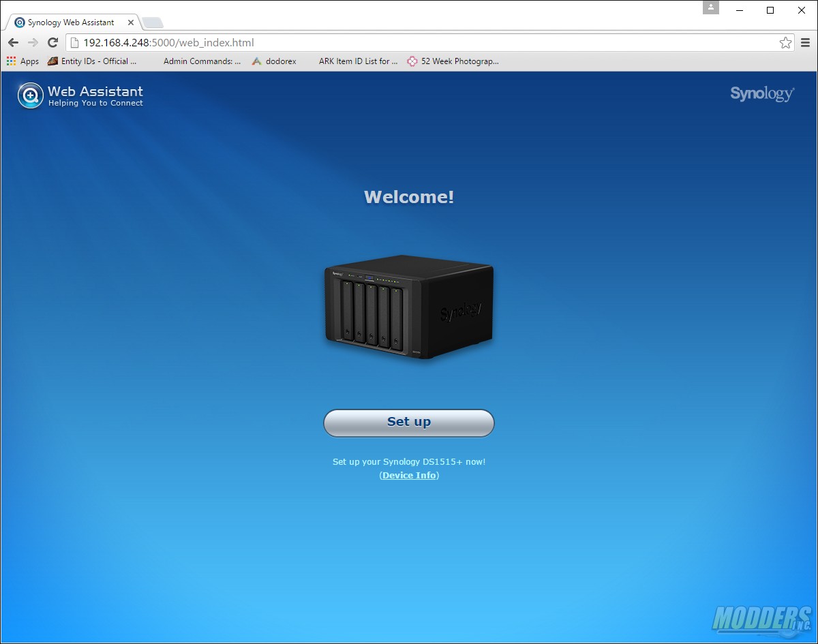
Task: Click the Welcome! heading text
Action: [x=409, y=197]
